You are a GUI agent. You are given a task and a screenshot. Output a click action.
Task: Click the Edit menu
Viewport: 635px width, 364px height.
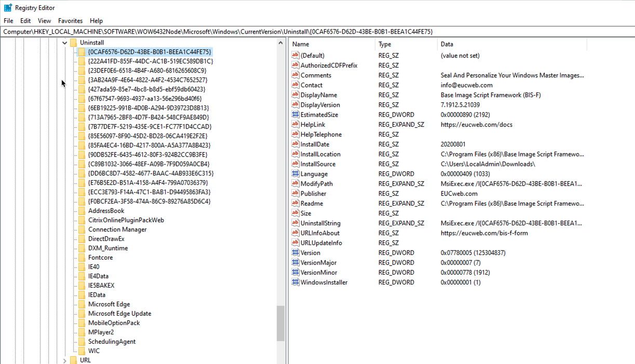[25, 21]
